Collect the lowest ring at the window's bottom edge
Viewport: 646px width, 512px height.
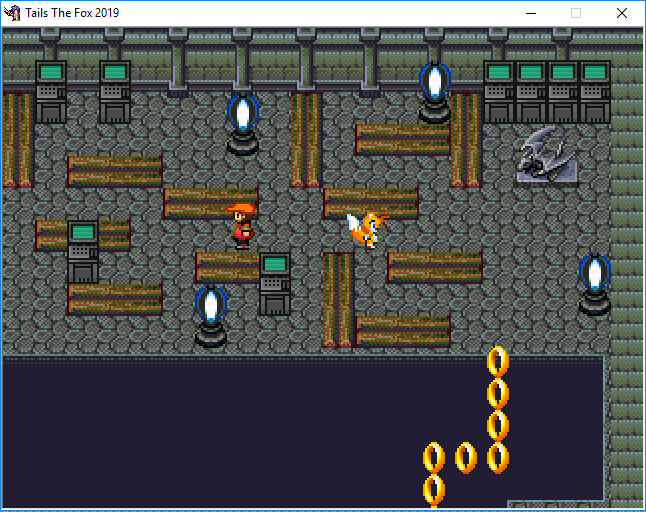[x=434, y=490]
